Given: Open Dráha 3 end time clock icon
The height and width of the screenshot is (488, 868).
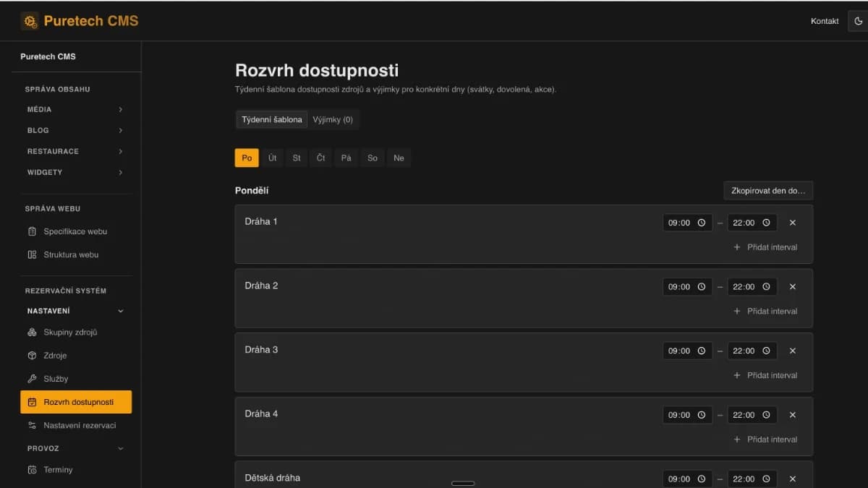Looking at the screenshot, I should [766, 351].
